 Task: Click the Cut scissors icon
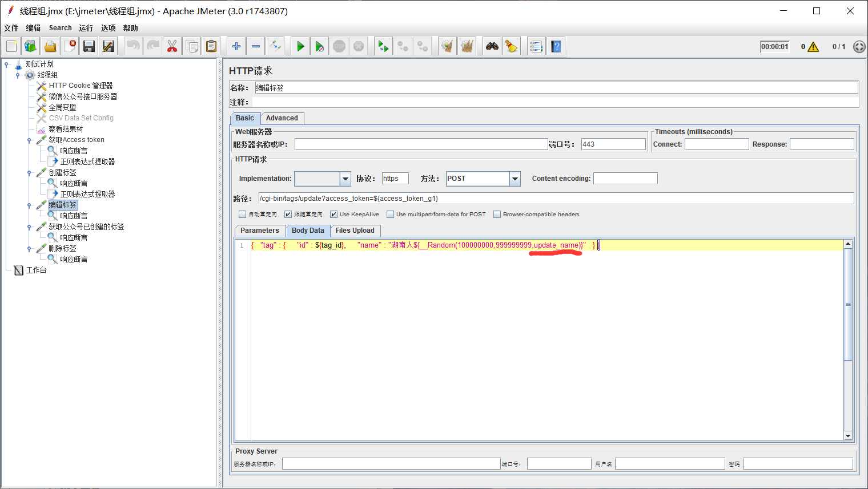point(172,46)
